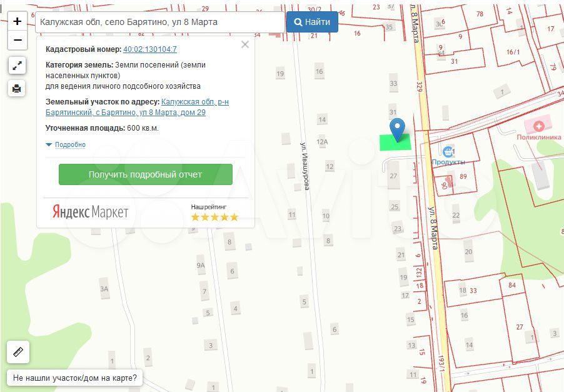Toggle fullscreen map view

pyautogui.click(x=17, y=65)
